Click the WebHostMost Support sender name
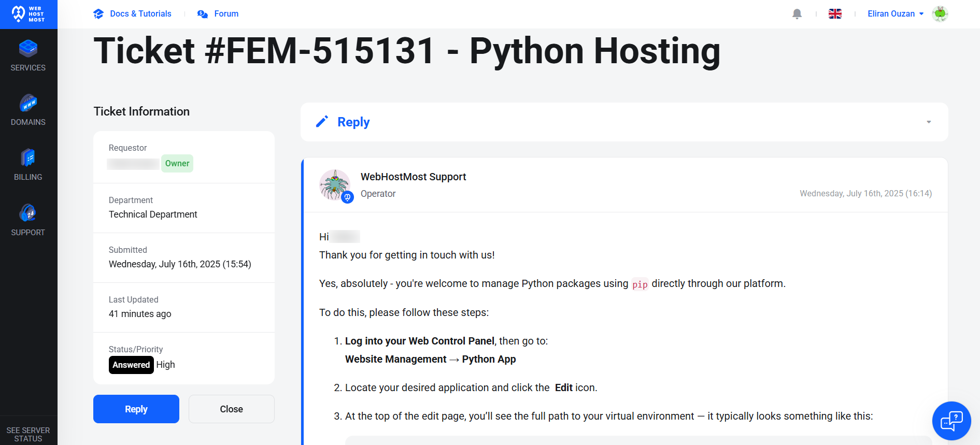This screenshot has height=445, width=980. coord(414,177)
